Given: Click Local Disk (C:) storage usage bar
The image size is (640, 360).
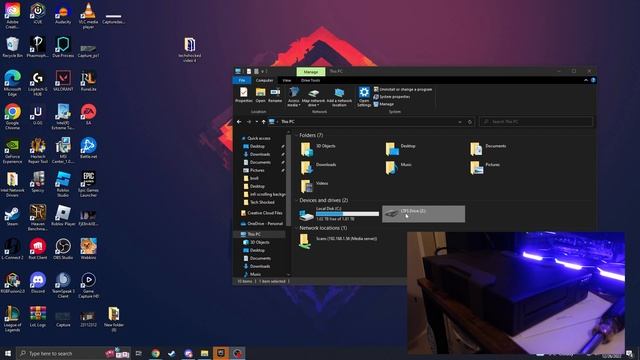Looking at the screenshot, I should [347, 214].
